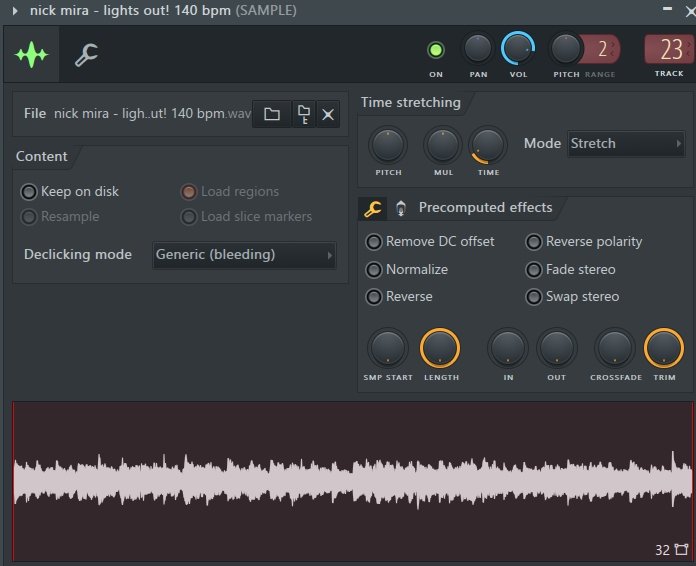Click the CROSSFADE knob

[x=615, y=348]
